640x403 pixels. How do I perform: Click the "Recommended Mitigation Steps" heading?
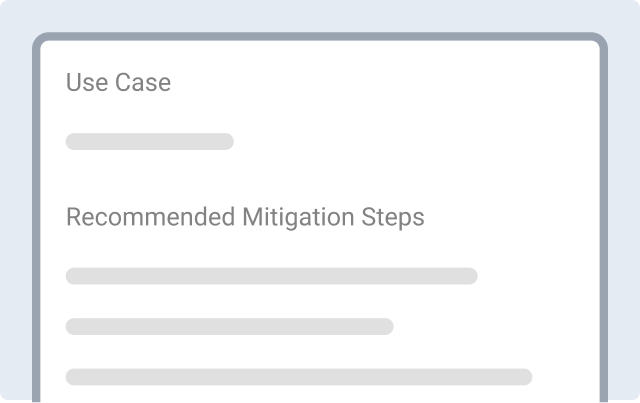click(245, 217)
